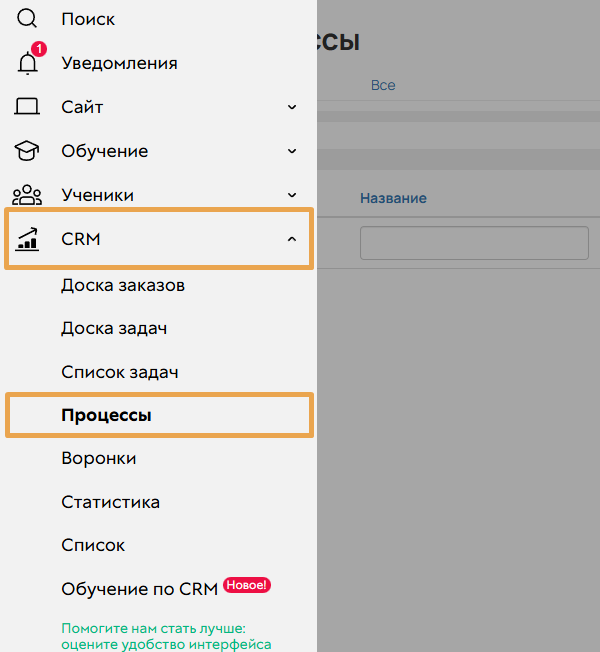Click the red Новое! badge
The width and height of the screenshot is (600, 652).
(x=247, y=585)
